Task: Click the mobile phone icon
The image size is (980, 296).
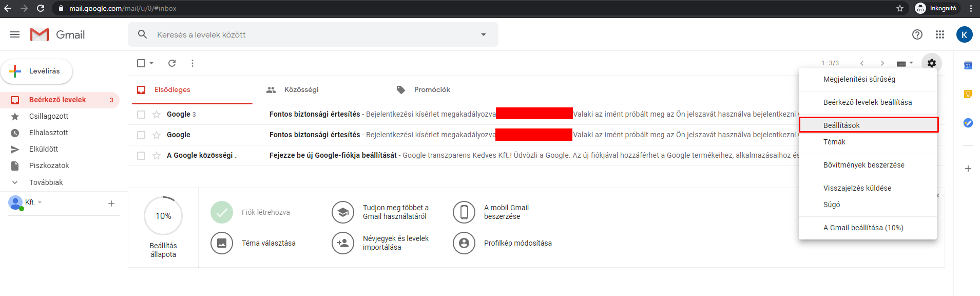Action: point(464,212)
